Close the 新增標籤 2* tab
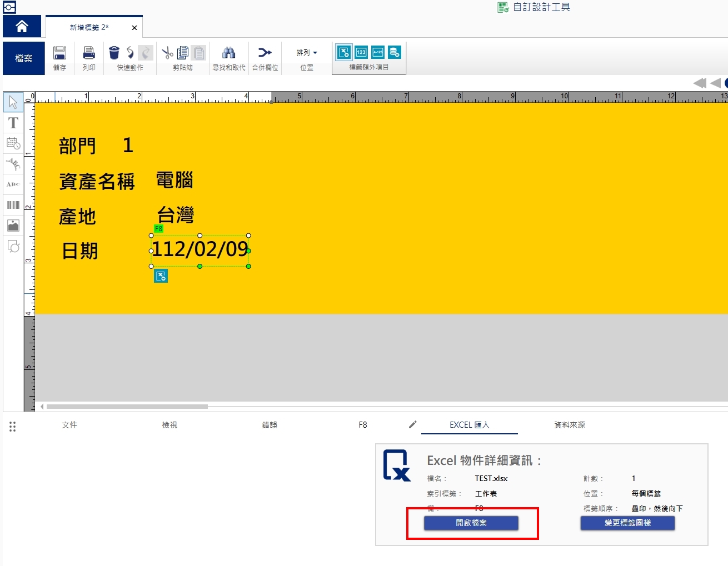The width and height of the screenshot is (728, 566). [134, 28]
